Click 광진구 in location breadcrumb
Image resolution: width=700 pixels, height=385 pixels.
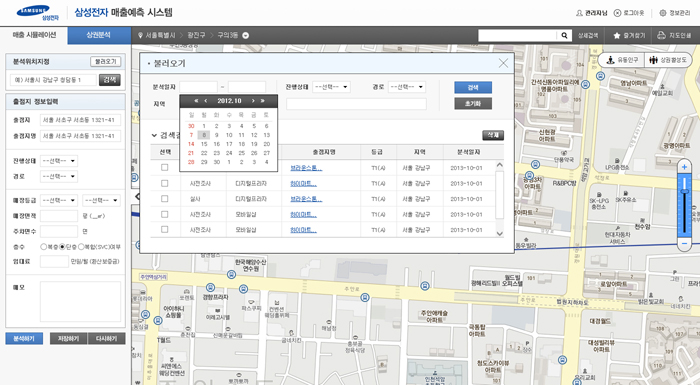pyautogui.click(x=196, y=35)
